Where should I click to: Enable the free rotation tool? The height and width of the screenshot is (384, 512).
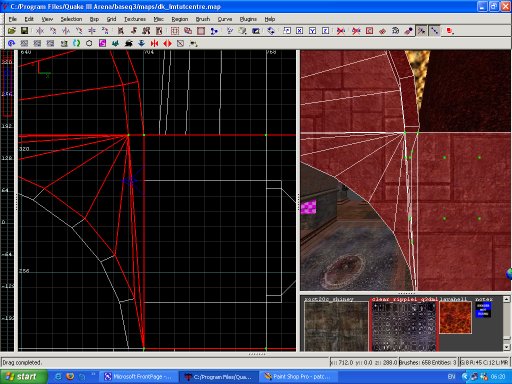click(271, 31)
